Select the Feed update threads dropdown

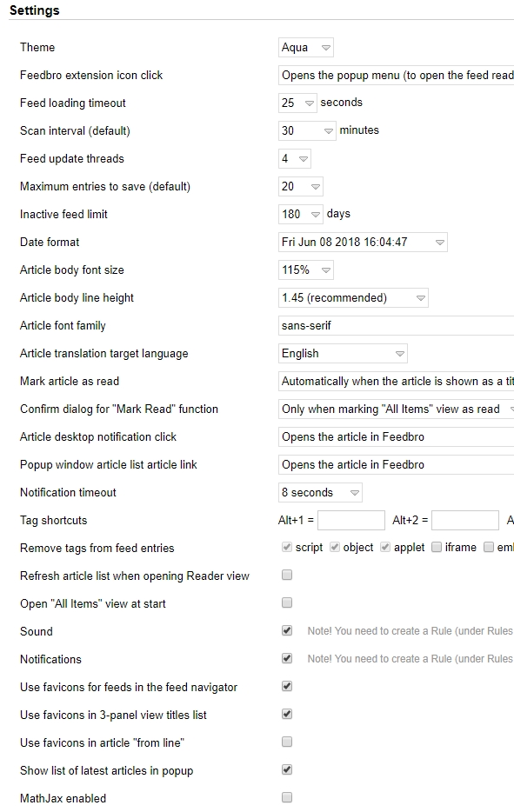(x=294, y=159)
